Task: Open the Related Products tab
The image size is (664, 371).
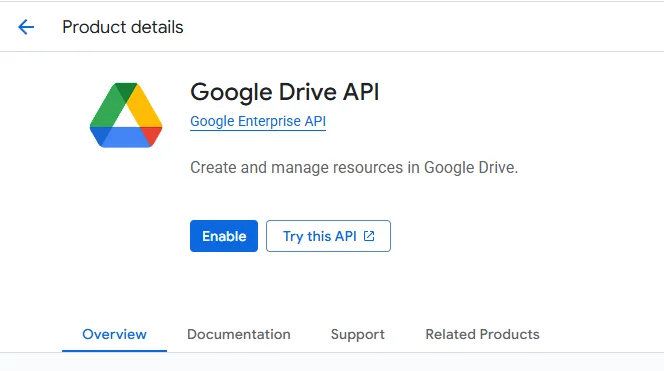Action: pos(482,334)
